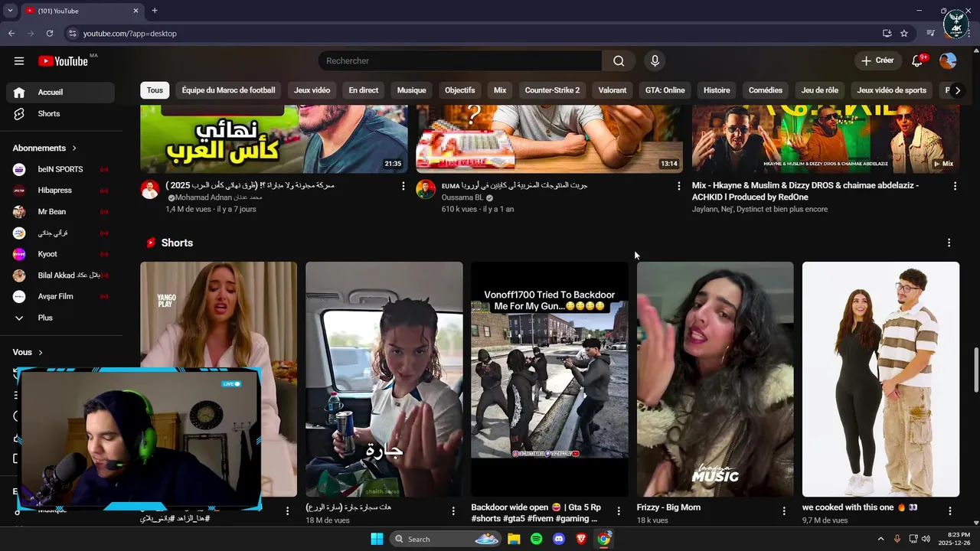Image resolution: width=980 pixels, height=551 pixels.
Task: Reload the page in the browser
Action: tap(50, 34)
